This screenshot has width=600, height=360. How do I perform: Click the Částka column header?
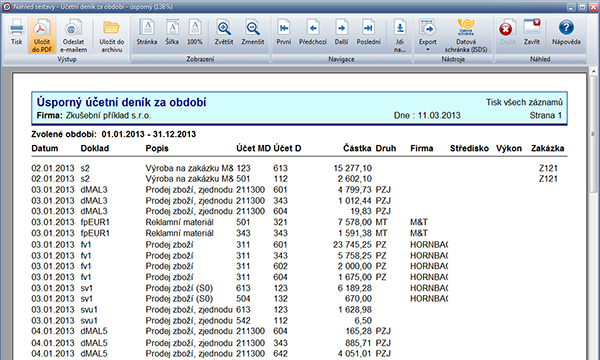pyautogui.click(x=357, y=148)
